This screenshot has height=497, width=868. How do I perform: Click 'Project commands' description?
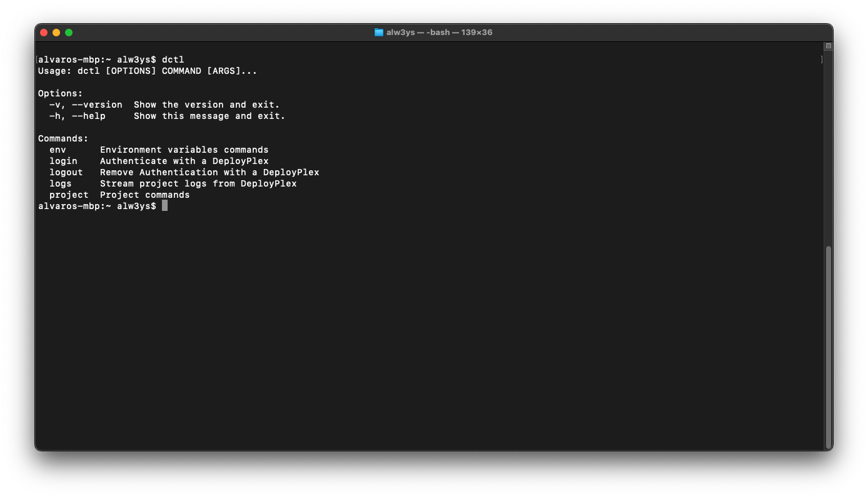(145, 195)
